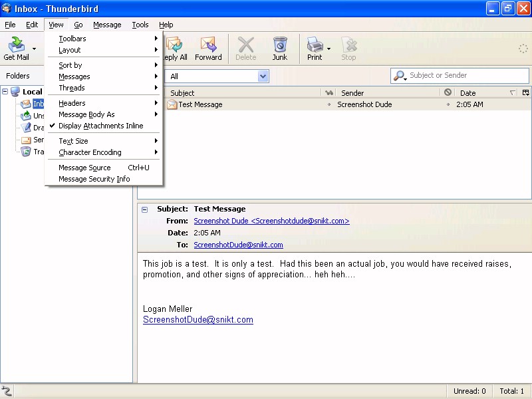Click the Stop toolbar icon

pos(348,45)
